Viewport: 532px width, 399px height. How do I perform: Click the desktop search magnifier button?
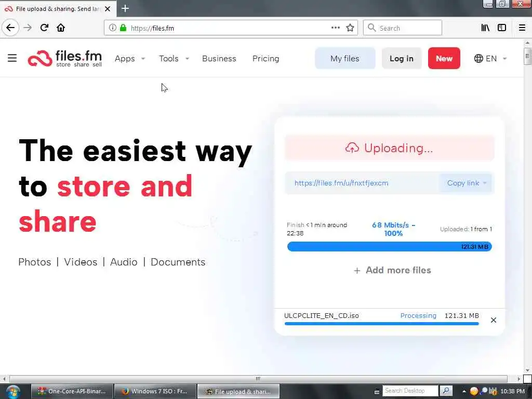coord(446,391)
